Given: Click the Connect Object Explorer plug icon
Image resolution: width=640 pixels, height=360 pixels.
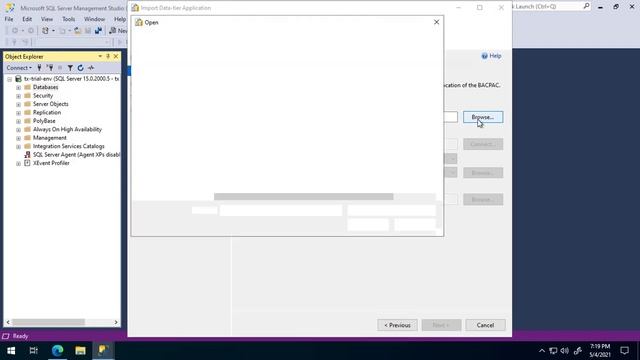Looking at the screenshot, I should coord(39,68).
